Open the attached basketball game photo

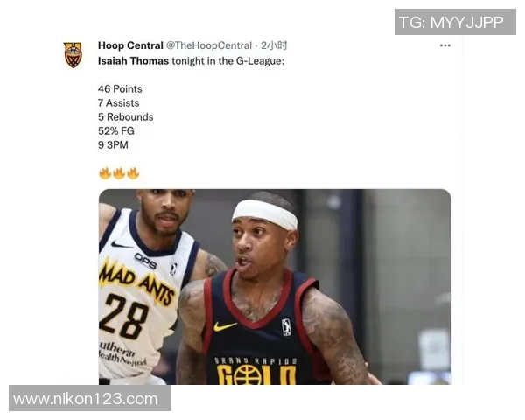pos(275,287)
